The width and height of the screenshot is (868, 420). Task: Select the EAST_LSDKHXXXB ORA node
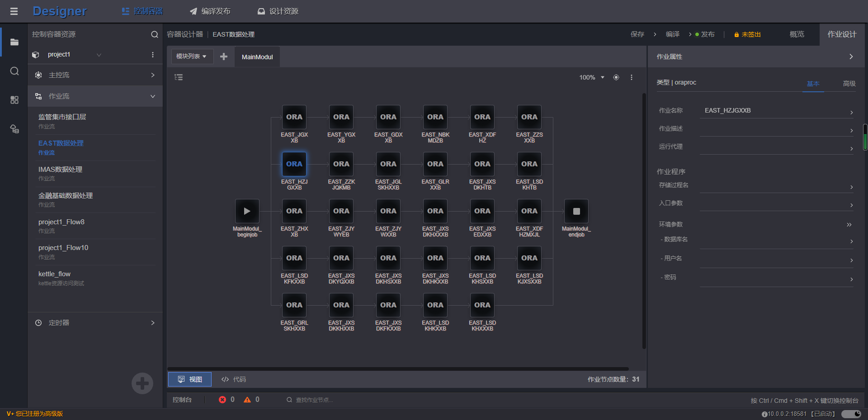tap(482, 305)
